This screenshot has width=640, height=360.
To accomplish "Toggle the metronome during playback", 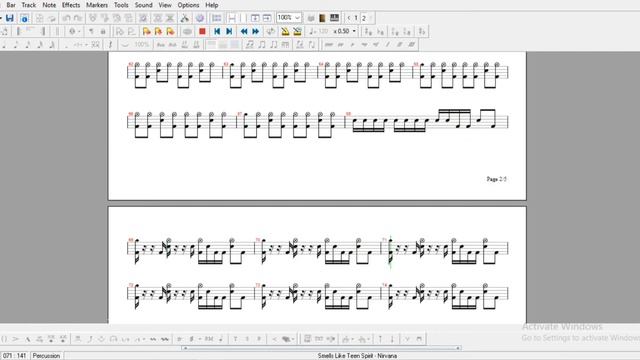I will [x=285, y=31].
